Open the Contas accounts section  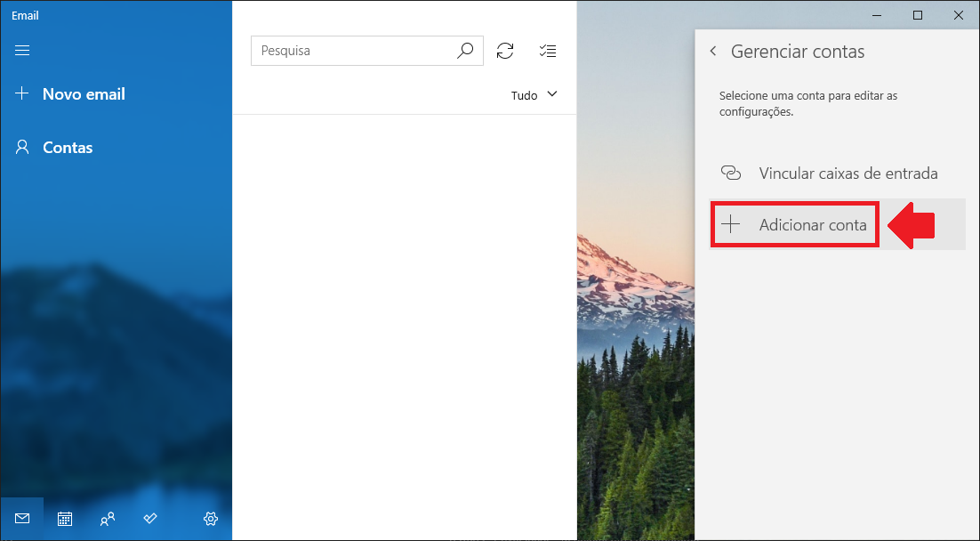click(53, 148)
